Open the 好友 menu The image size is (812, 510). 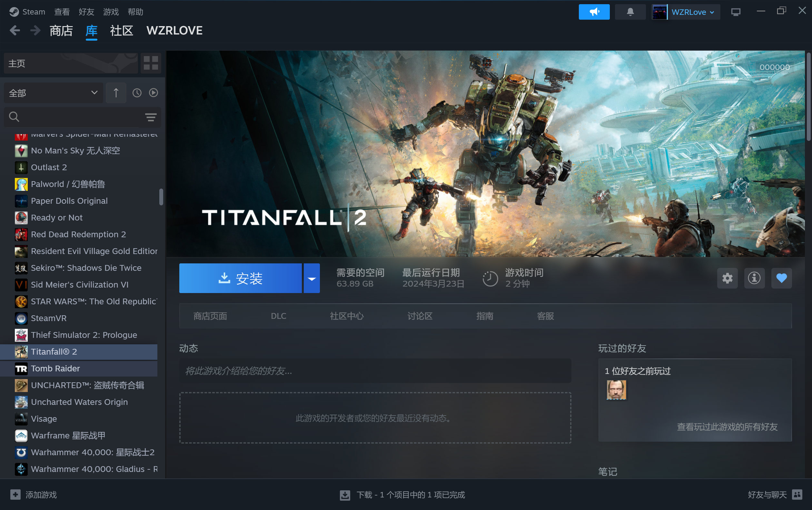[86, 12]
